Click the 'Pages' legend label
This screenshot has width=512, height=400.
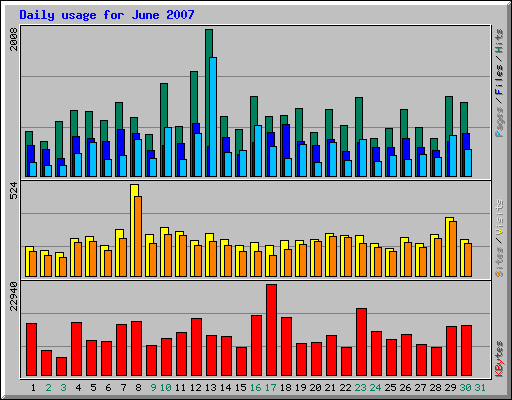pos(499,122)
